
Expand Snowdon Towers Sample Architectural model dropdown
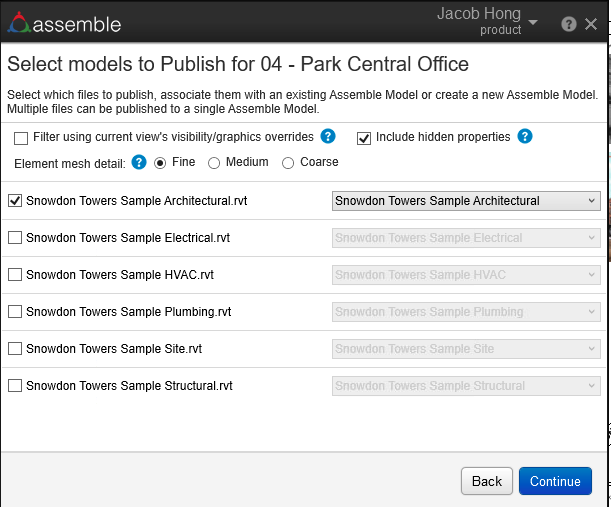click(x=466, y=201)
